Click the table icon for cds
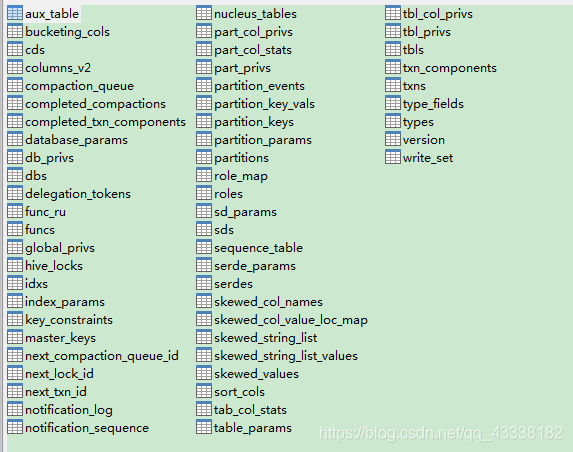 coord(15,49)
